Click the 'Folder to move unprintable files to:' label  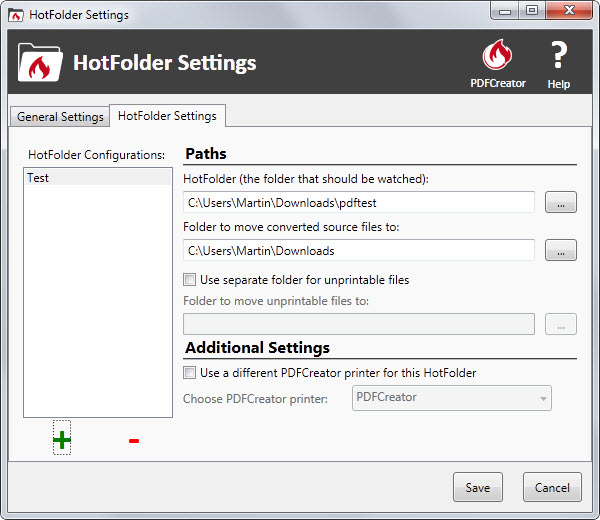pyautogui.click(x=276, y=301)
